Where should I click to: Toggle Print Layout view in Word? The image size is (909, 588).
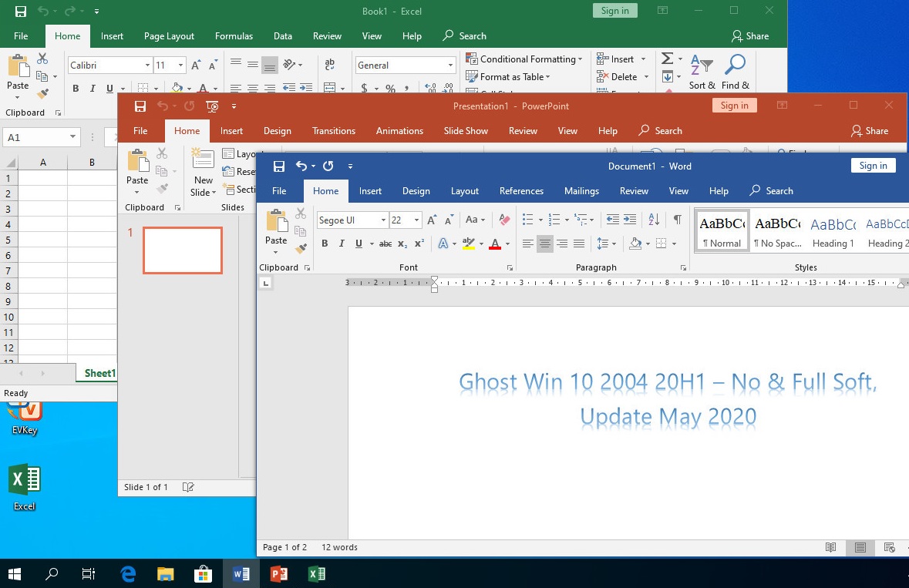[860, 547]
